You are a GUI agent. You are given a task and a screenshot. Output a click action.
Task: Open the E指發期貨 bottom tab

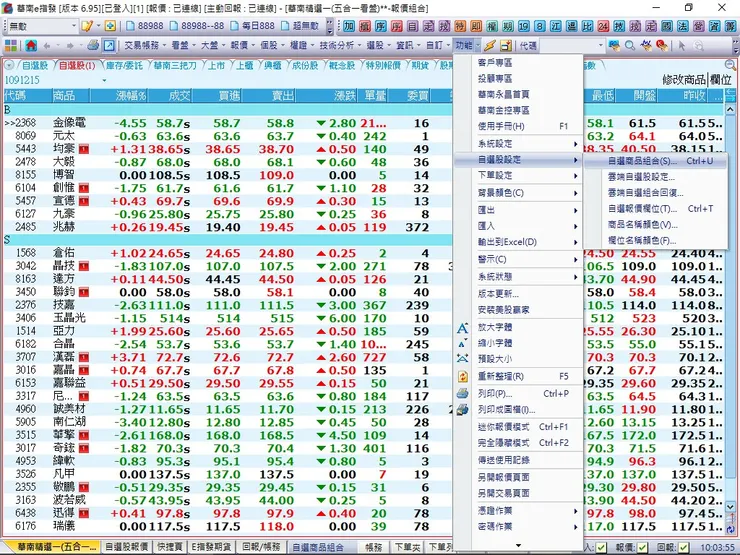coord(211,547)
